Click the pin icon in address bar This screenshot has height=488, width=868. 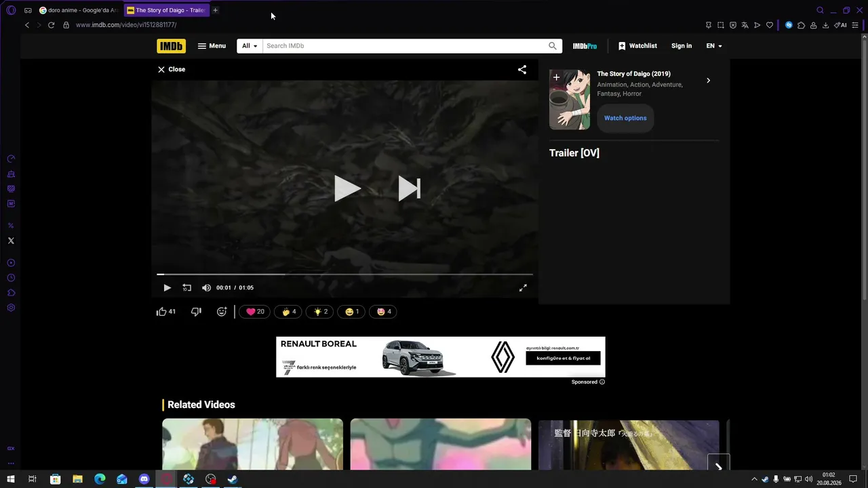(x=709, y=25)
